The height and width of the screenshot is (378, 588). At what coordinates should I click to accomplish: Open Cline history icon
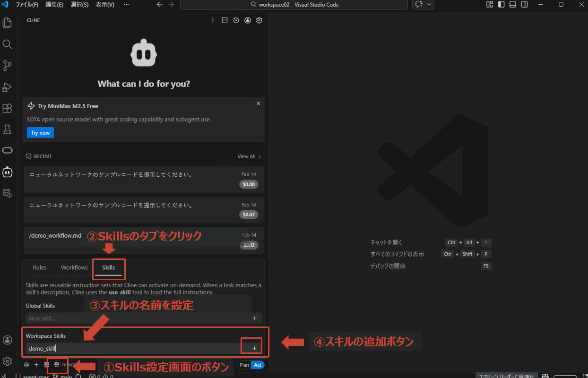(236, 20)
